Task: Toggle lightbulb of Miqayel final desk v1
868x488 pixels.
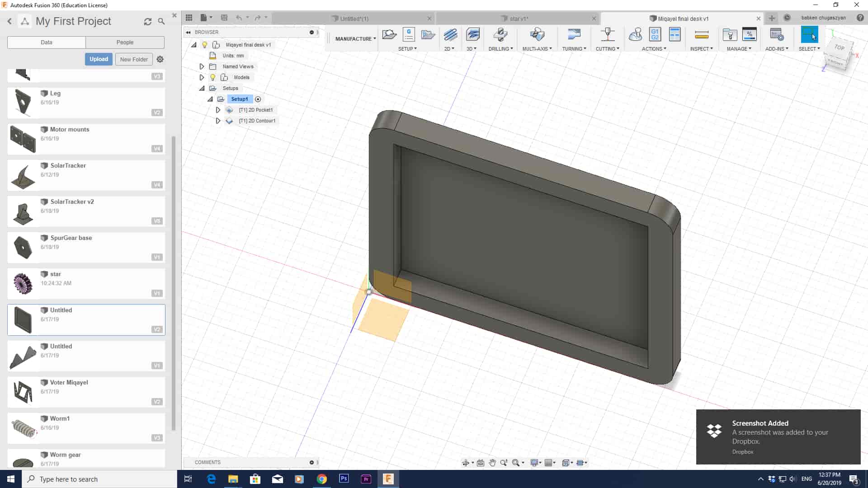Action: pos(204,45)
